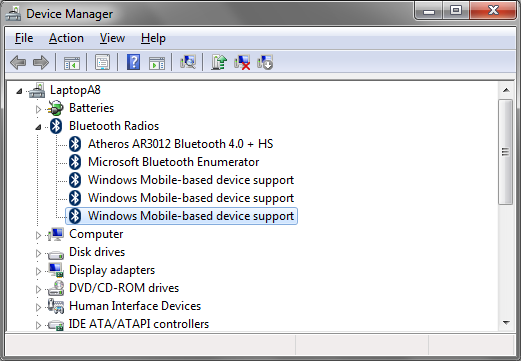Select the Computer tree label
Screen dimensions: 521x361
click(x=96, y=234)
